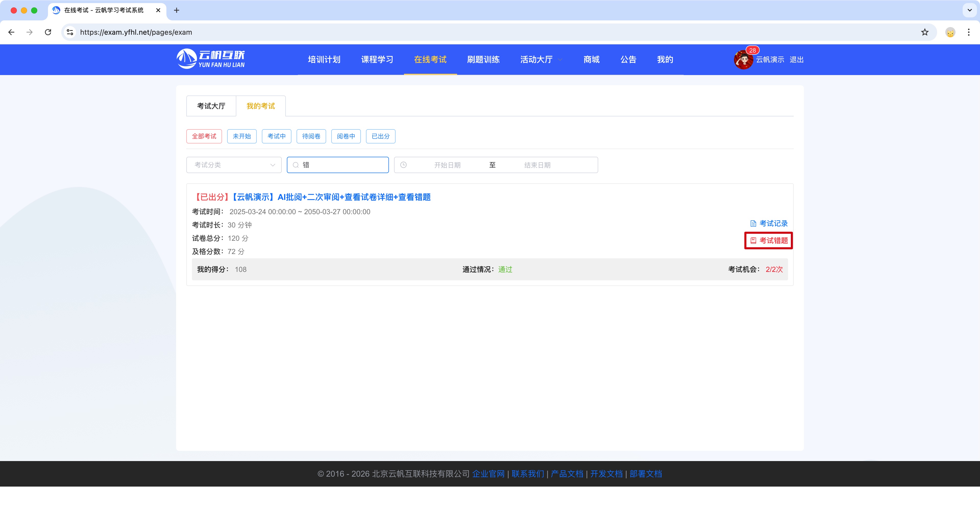Image resolution: width=980 pixels, height=507 pixels.
Task: Click the exam search input field
Action: (x=342, y=165)
